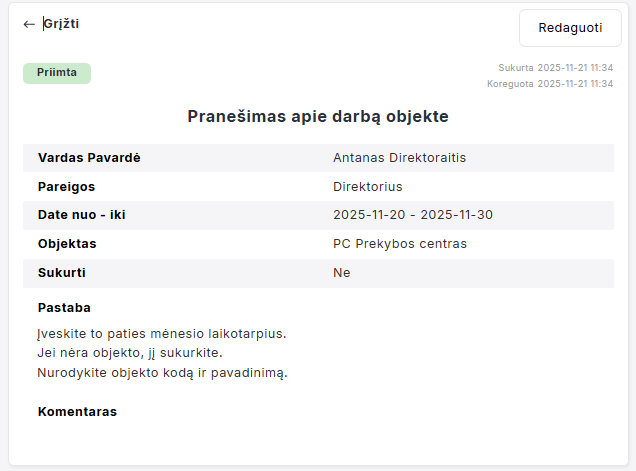
Task: Click the Direktorius value
Action: tap(367, 187)
